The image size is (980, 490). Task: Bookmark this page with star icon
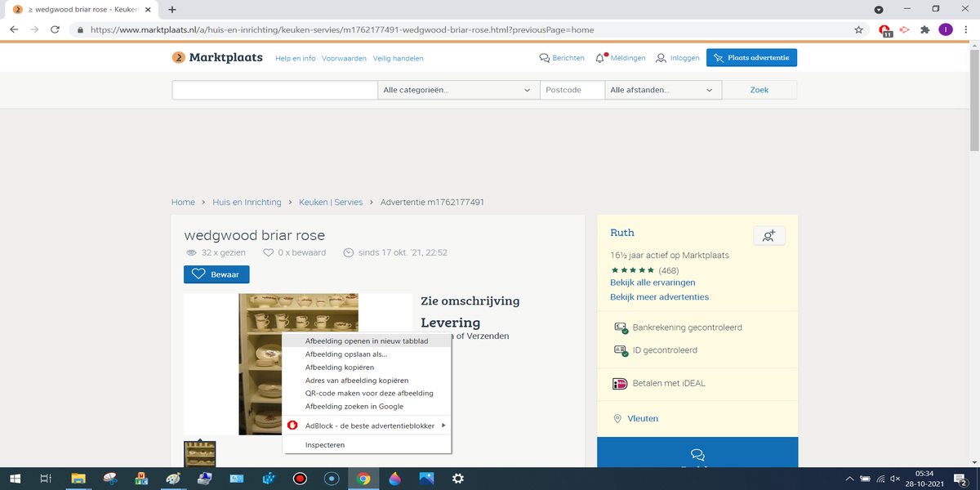(x=858, y=29)
